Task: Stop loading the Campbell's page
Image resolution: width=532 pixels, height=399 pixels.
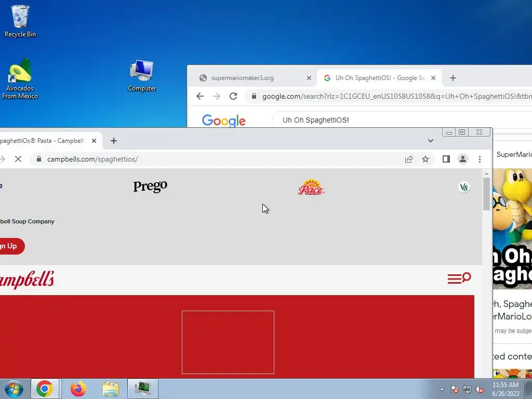Action: (18, 159)
